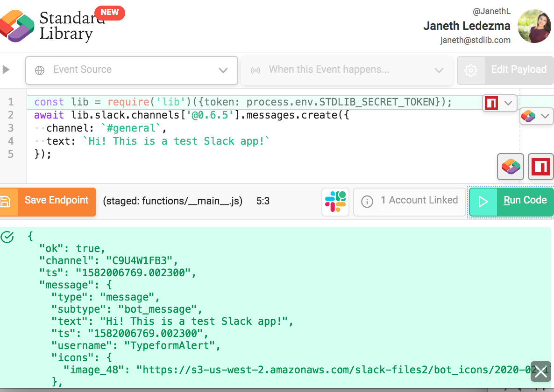554x392 pixels.
Task: Click the Save Endpoint button
Action: [x=48, y=202]
